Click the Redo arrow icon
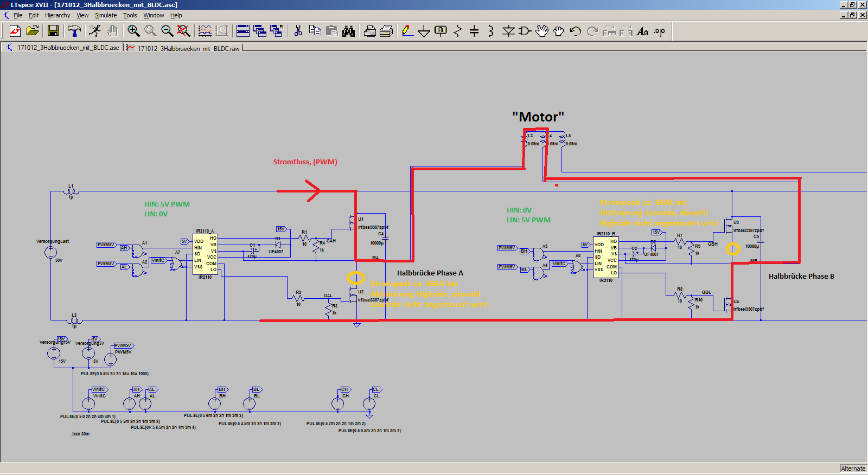The image size is (868, 475). pos(592,31)
